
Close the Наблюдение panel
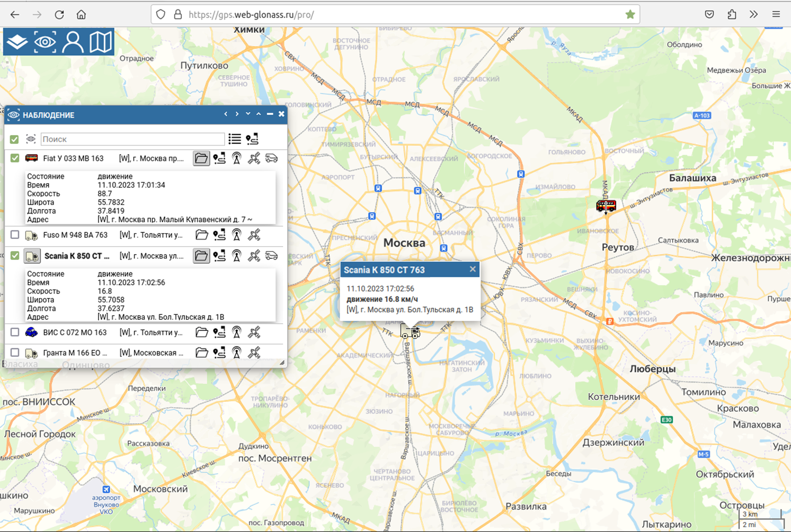[x=281, y=114]
